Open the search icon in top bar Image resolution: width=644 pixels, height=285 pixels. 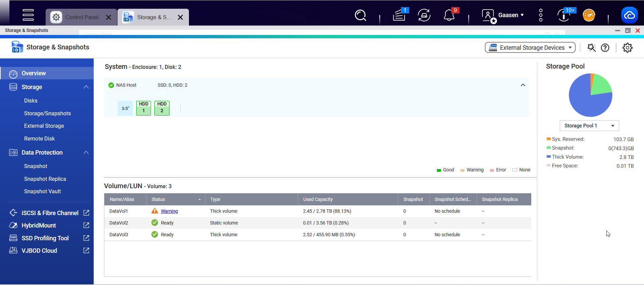click(360, 15)
